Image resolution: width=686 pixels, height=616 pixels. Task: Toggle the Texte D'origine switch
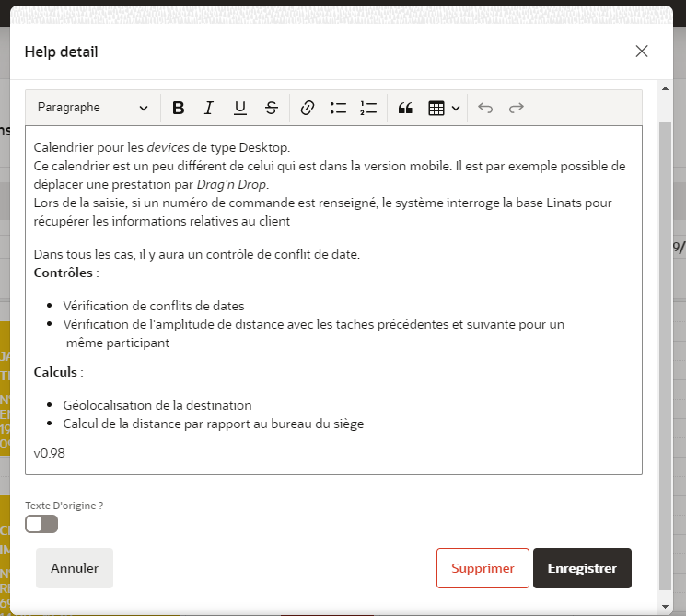point(41,524)
